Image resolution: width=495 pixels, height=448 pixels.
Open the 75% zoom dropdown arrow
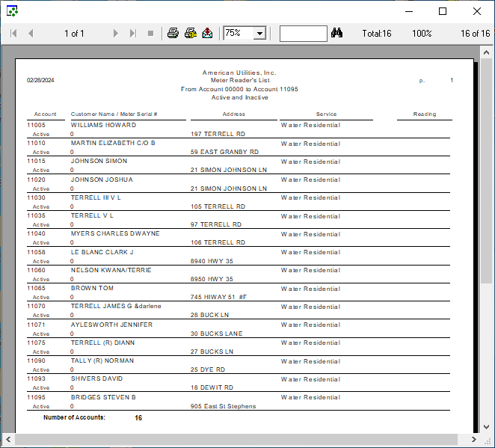259,33
